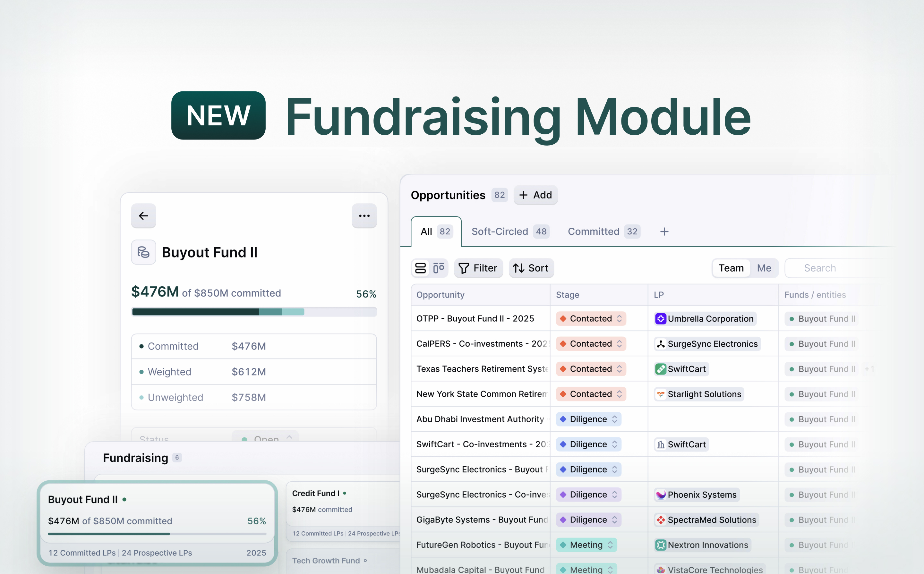924x574 pixels.
Task: Open Diligence dropdown for SwiftCart Co-investments row
Action: coord(588,444)
